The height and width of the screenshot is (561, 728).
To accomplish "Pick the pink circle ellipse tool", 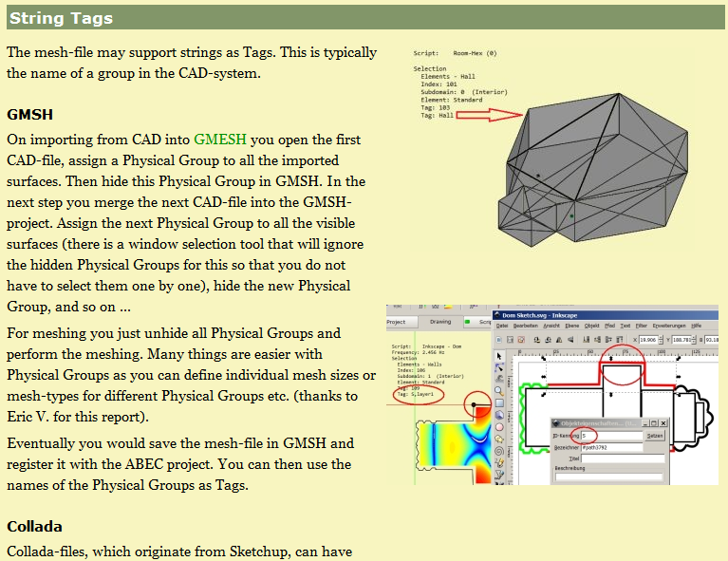I will coord(499,426).
